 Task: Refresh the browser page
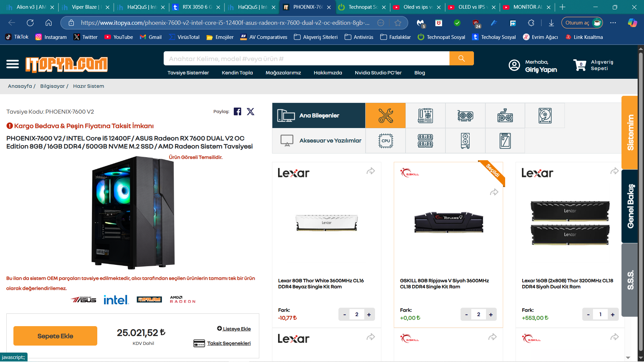pos(30,23)
